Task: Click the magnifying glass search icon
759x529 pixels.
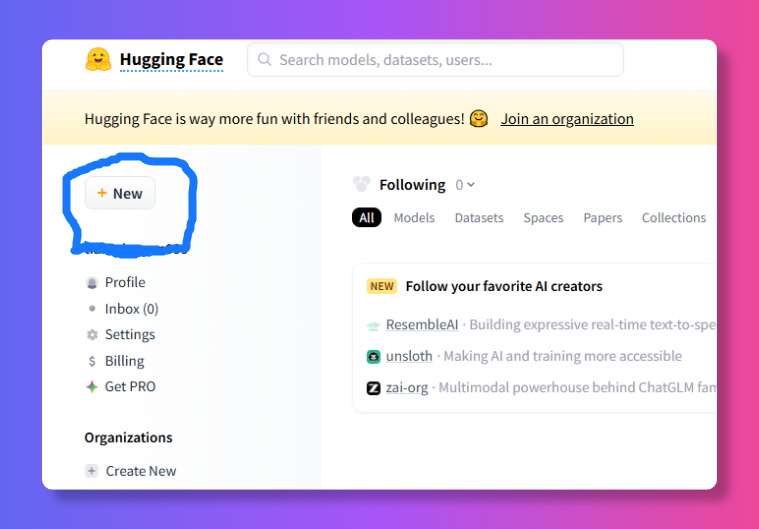Action: [265, 60]
